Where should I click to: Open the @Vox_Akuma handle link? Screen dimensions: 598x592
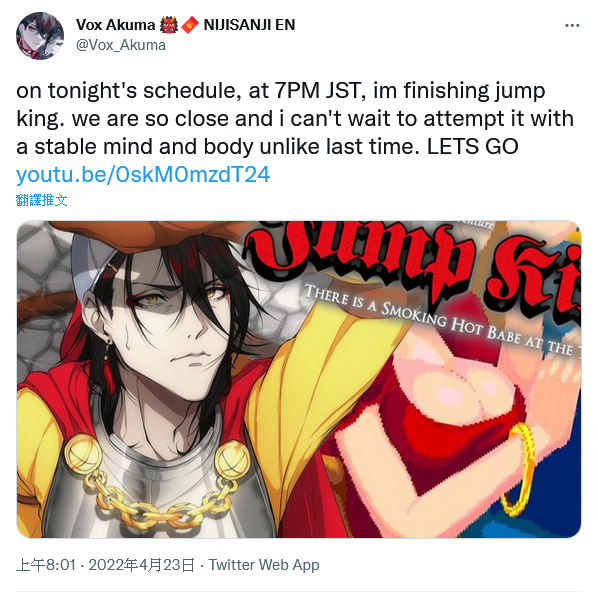(x=121, y=45)
